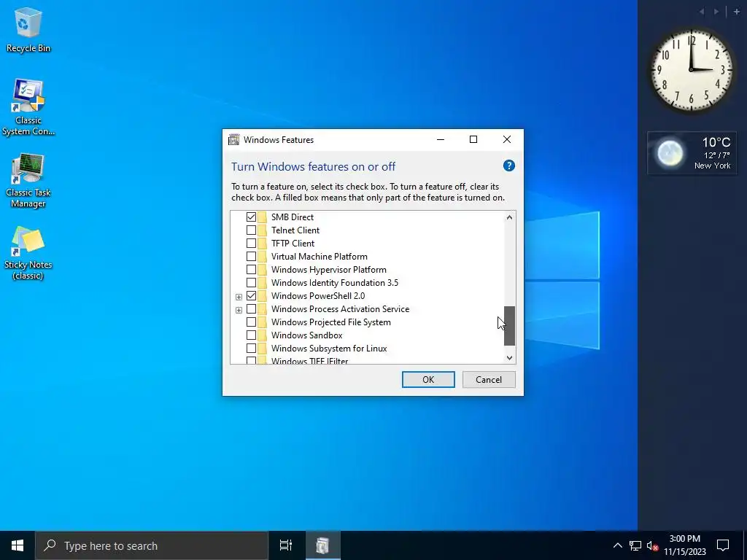Expand the Windows PowerShell 2.0 node
Image resolution: width=747 pixels, height=560 pixels.
[239, 297]
